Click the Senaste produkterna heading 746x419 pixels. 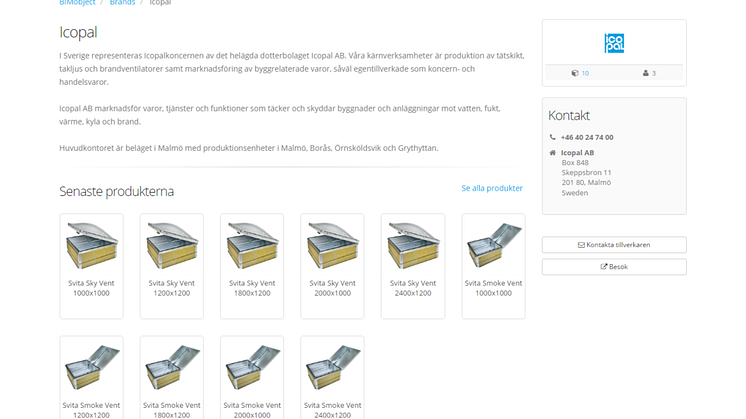tap(117, 191)
